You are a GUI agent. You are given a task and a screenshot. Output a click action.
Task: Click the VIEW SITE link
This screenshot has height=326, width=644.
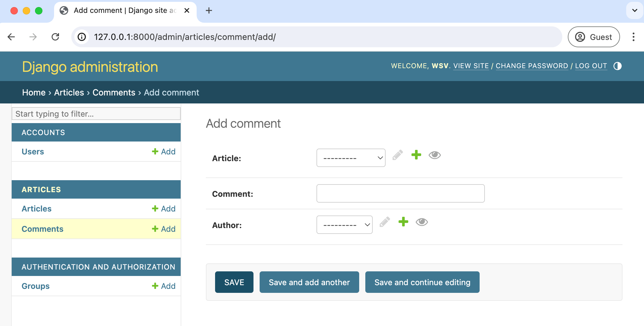click(x=471, y=66)
